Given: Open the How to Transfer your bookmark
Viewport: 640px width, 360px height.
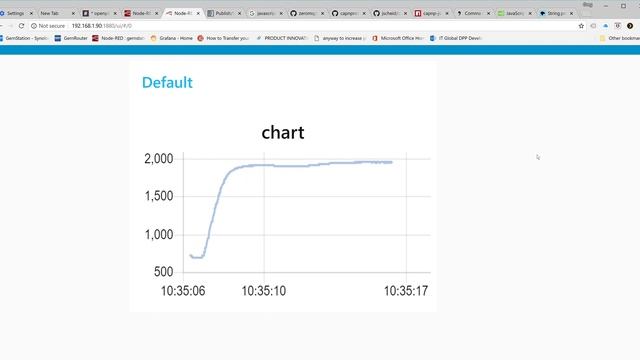Looking at the screenshot, I should tap(223, 38).
